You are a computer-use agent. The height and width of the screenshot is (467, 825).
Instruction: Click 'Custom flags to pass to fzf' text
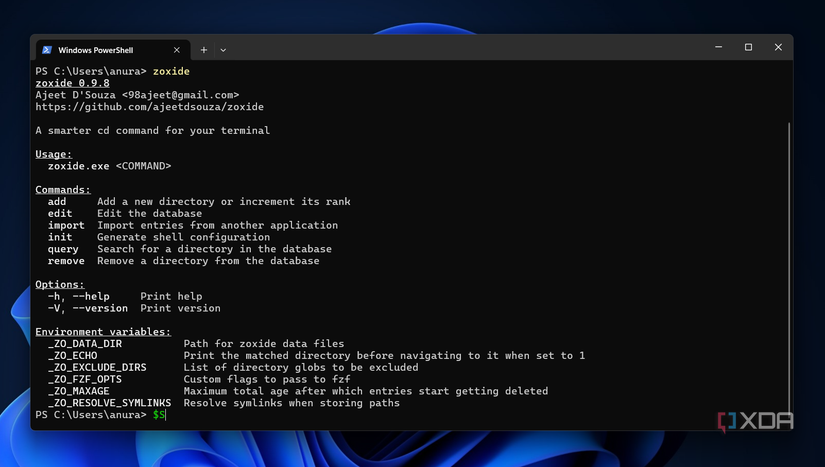click(x=267, y=379)
